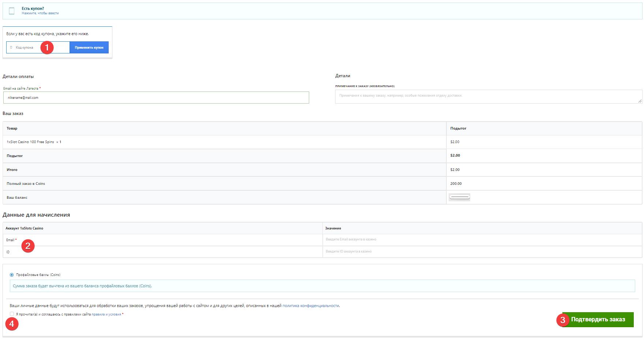Screen dimensions: 644x340
Task: Click the email field containing nikename@mail.com
Action: click(x=156, y=98)
